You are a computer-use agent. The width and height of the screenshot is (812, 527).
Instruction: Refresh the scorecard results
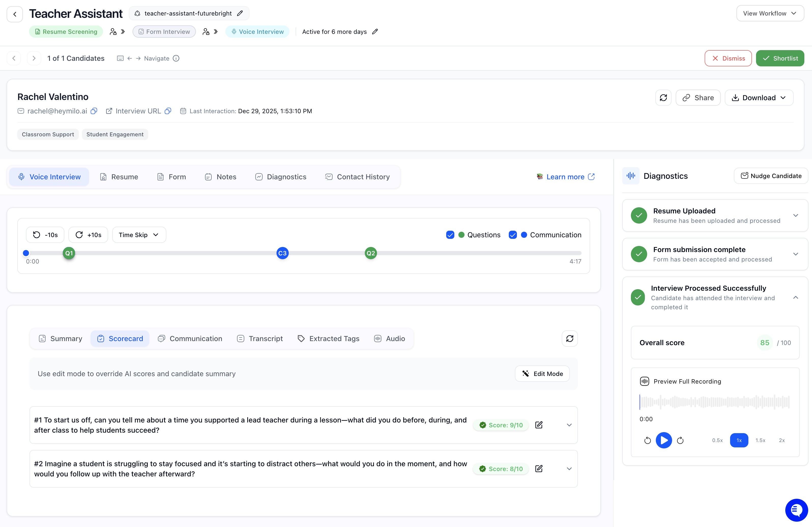pos(569,338)
